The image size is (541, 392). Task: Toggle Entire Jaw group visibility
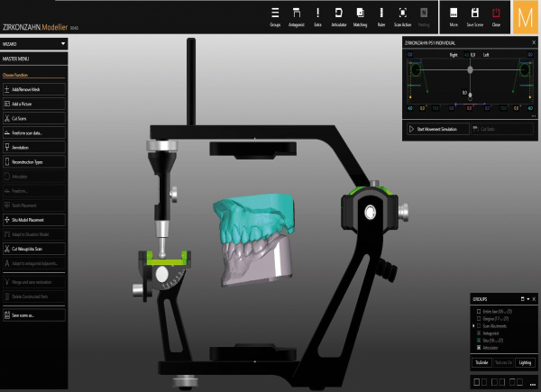[479, 311]
